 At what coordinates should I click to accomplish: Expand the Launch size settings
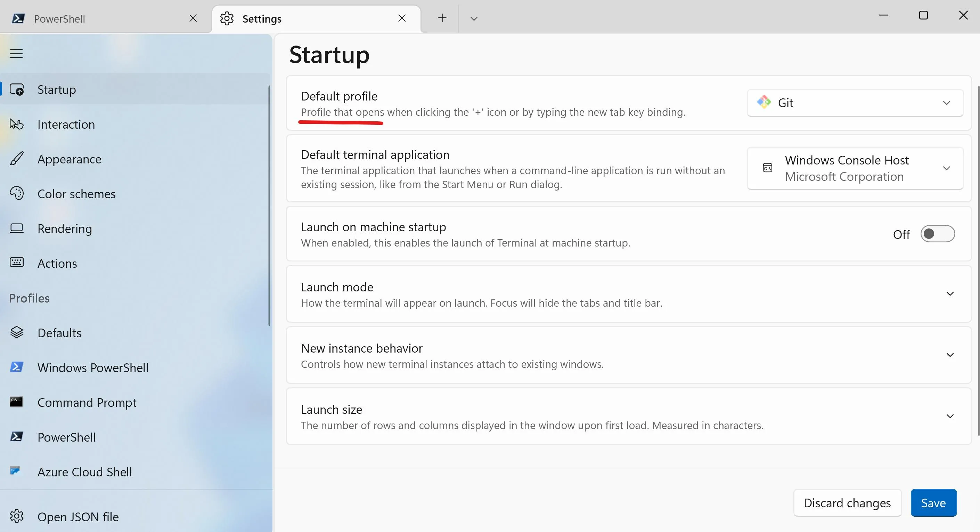click(949, 416)
